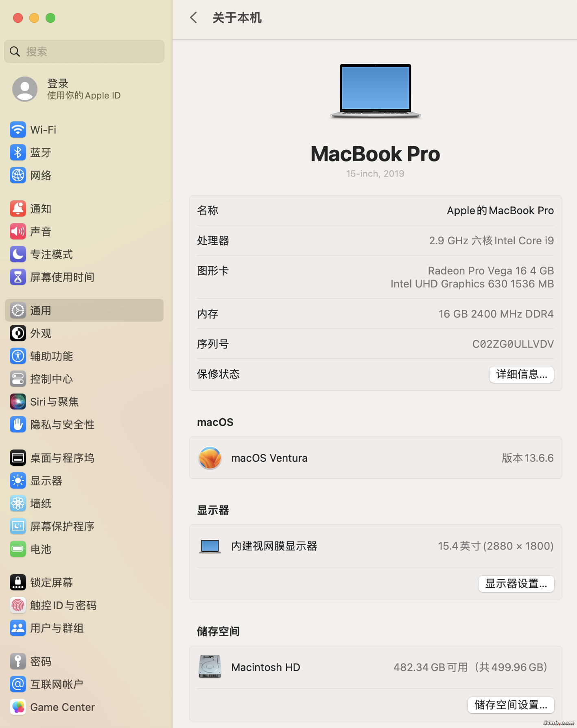577x728 pixels.
Task: Open 专注模式 moon icon
Action: (x=17, y=254)
